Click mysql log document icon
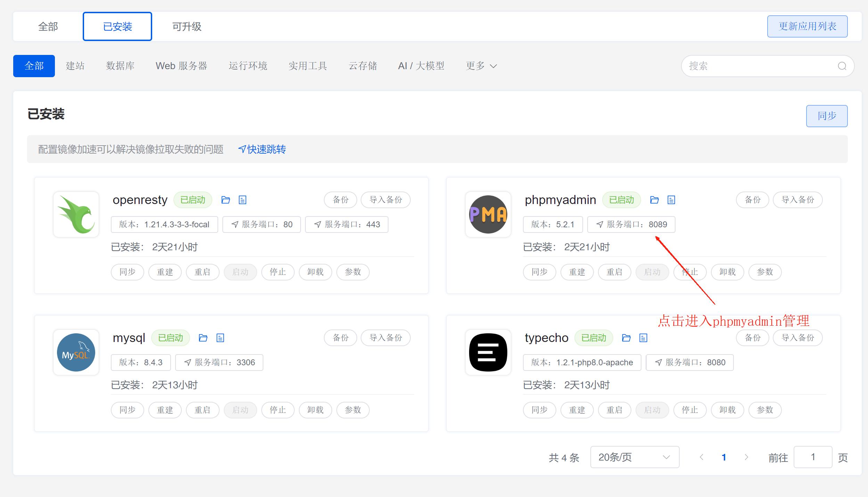This screenshot has height=497, width=868. click(220, 338)
